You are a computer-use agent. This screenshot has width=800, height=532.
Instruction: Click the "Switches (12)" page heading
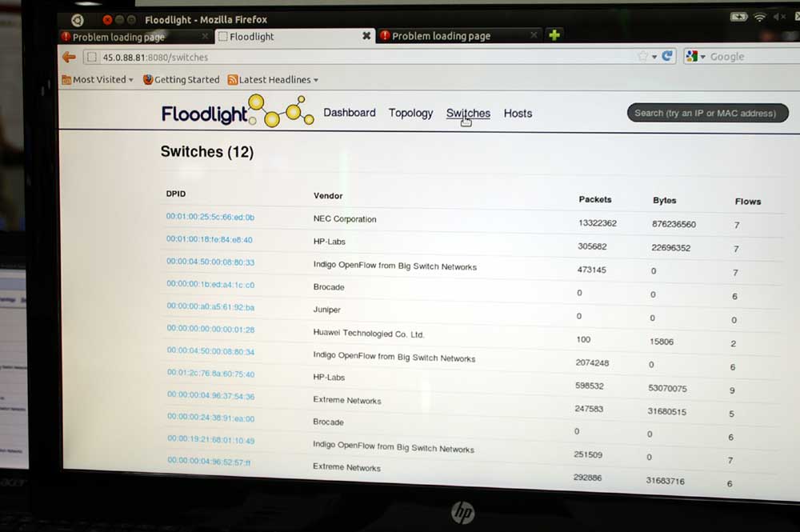207,151
